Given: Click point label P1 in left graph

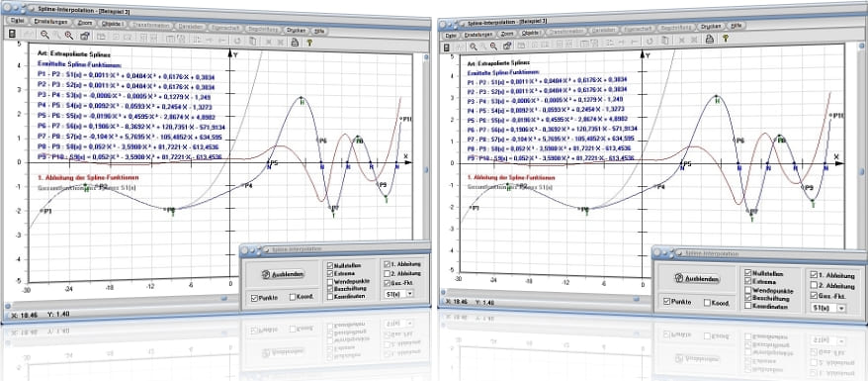Looking at the screenshot, I should [47, 212].
